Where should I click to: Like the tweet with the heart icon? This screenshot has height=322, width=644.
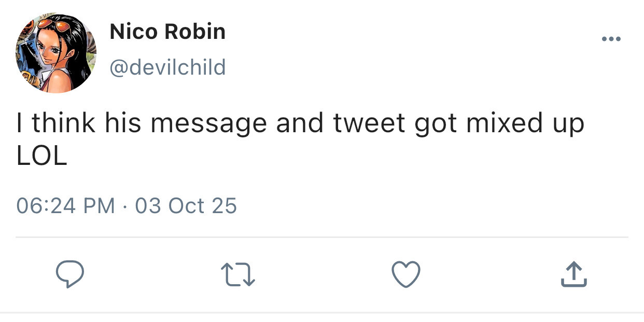click(405, 274)
